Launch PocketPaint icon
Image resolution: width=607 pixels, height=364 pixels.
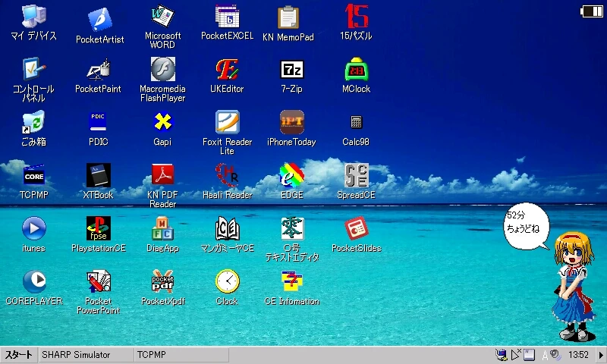coord(99,70)
